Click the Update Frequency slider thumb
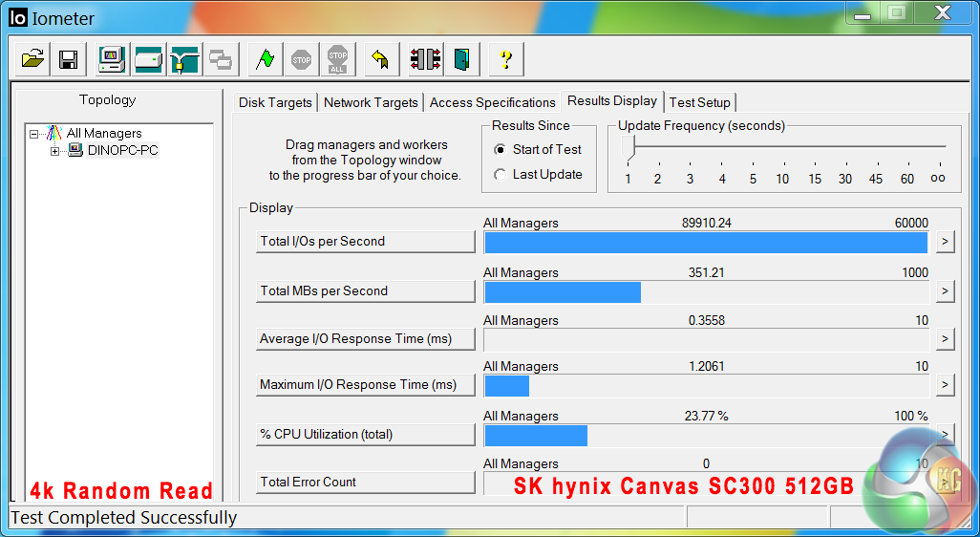 coord(628,148)
